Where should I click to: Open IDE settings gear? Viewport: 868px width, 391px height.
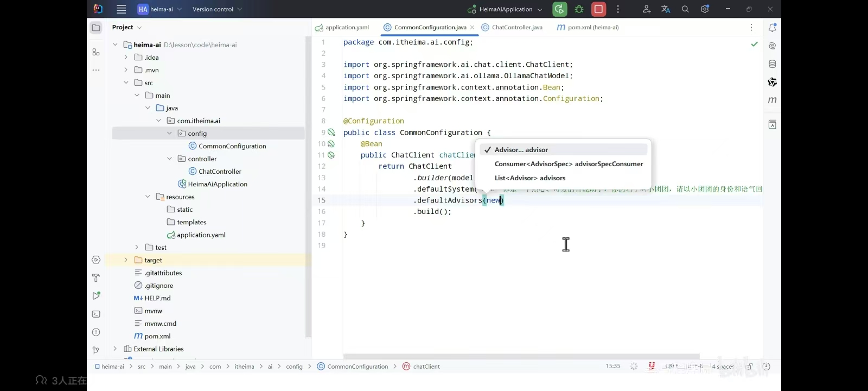pyautogui.click(x=705, y=9)
